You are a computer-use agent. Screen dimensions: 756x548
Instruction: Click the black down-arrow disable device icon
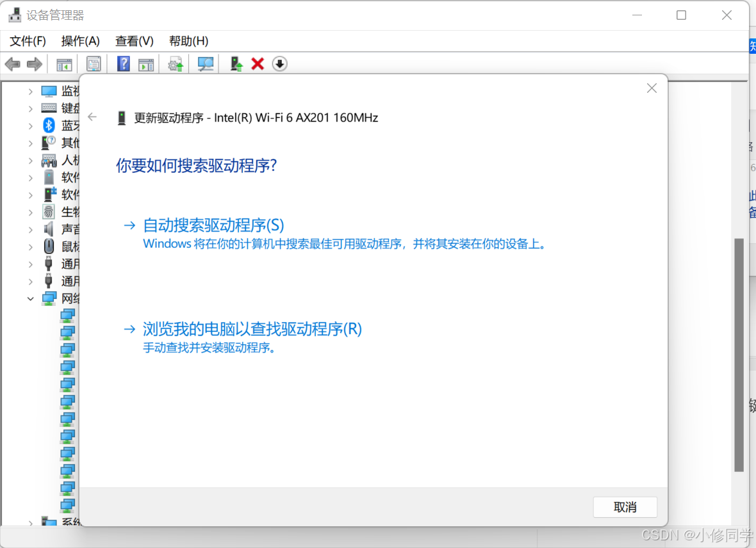point(279,63)
